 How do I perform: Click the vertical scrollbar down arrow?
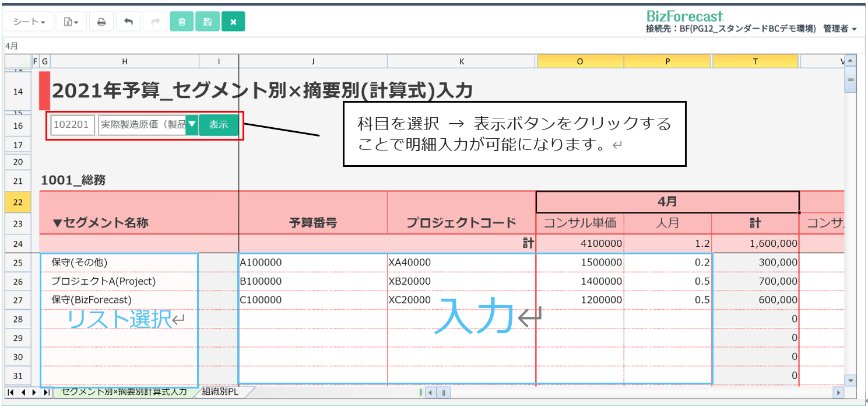(x=851, y=380)
